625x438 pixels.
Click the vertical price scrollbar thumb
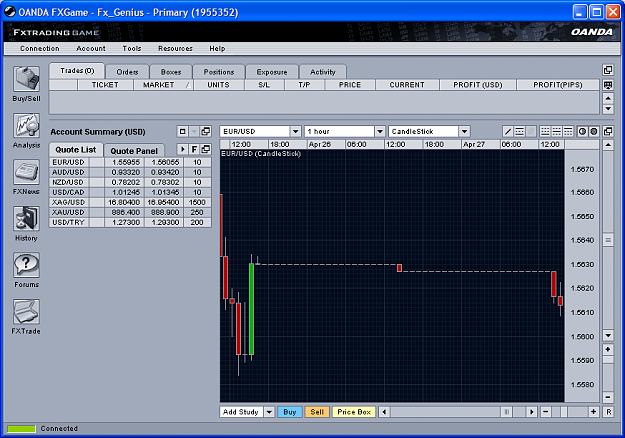(x=608, y=240)
